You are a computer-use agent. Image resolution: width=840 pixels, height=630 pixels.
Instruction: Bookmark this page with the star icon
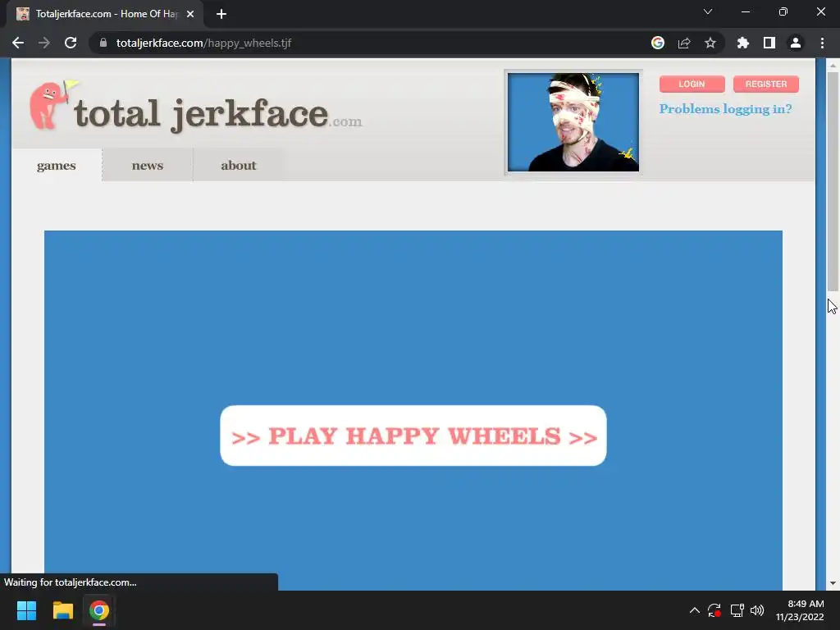tap(710, 43)
